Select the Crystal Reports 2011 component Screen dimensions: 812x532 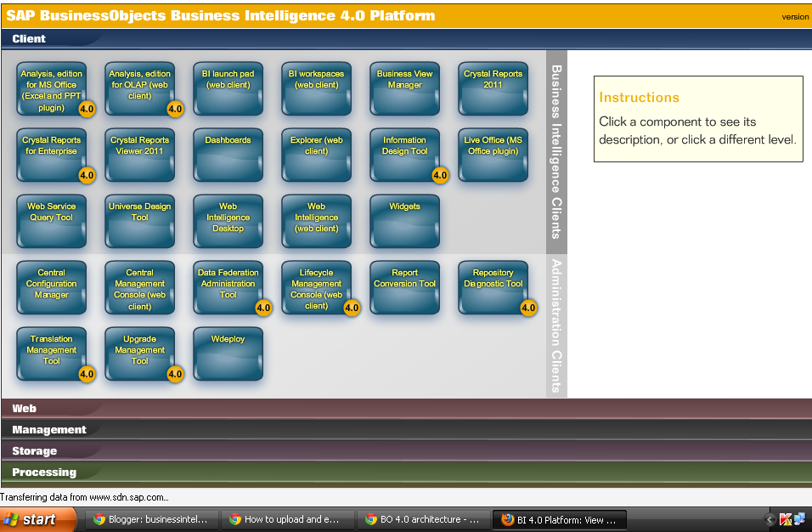[493, 88]
